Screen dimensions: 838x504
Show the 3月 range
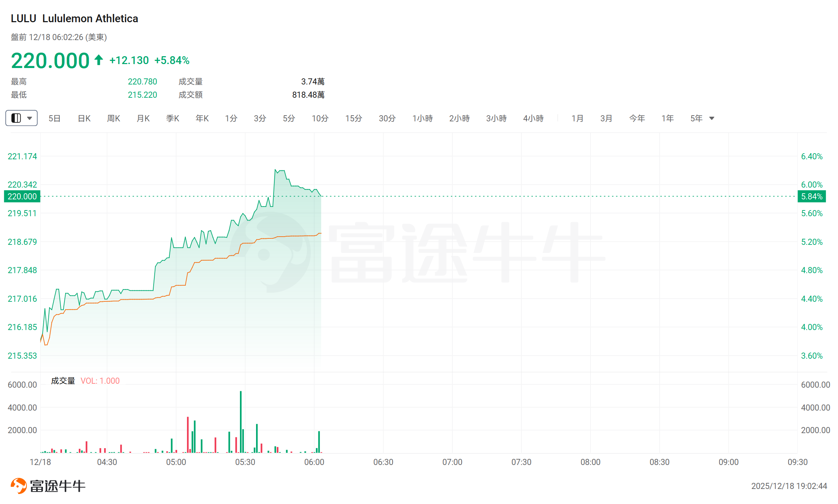pos(606,118)
